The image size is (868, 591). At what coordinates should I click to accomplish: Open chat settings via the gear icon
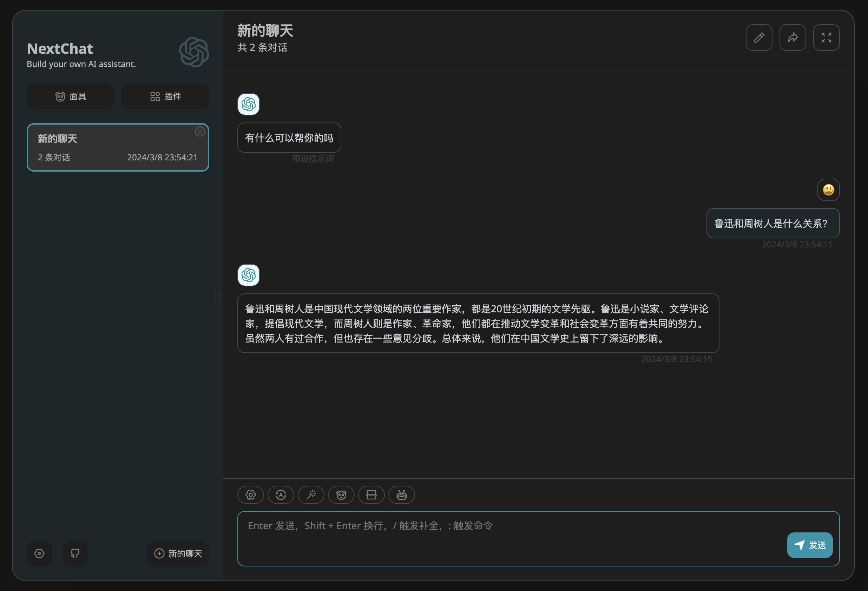point(250,495)
